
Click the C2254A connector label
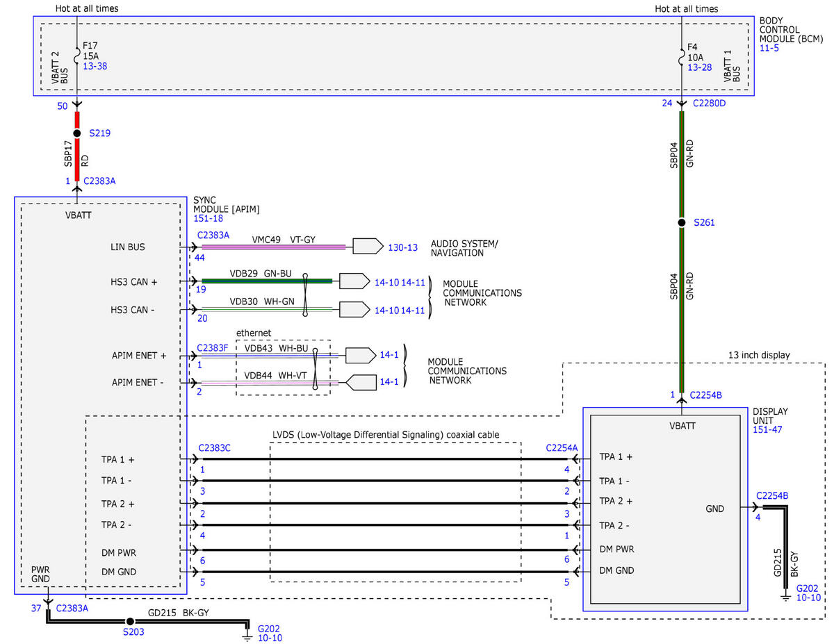[562, 448]
